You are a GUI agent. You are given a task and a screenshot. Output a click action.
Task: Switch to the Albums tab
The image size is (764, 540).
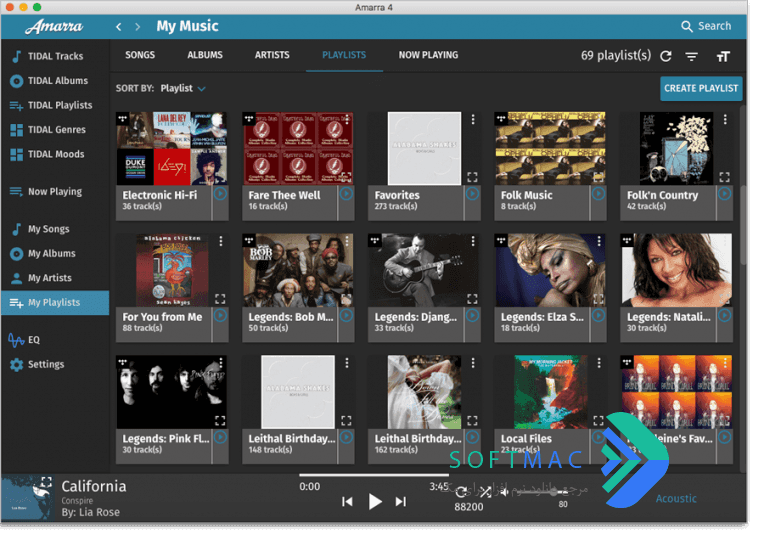click(x=205, y=55)
